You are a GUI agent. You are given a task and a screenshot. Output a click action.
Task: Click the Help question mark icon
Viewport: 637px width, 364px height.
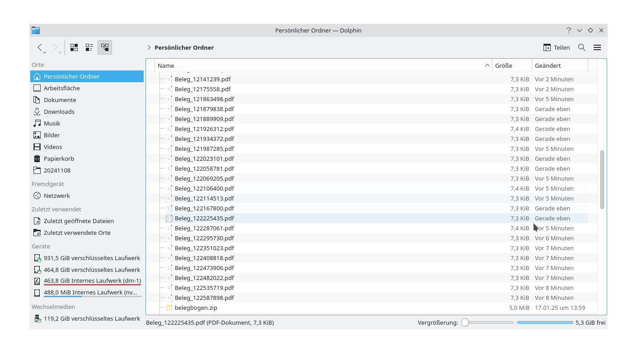pos(568,30)
